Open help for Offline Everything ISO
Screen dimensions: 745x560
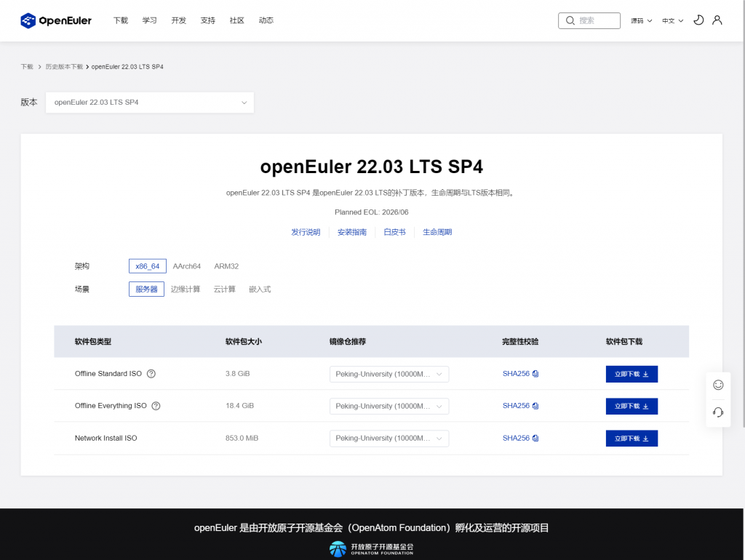156,406
